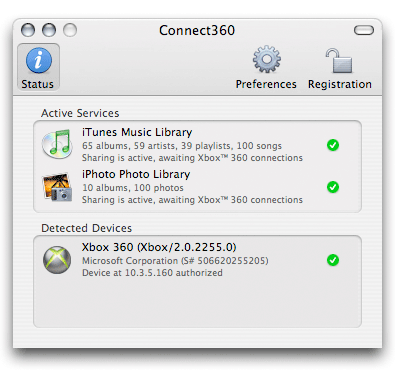The image size is (395, 370).
Task: Open the Status pane via info icon
Action: tap(39, 60)
